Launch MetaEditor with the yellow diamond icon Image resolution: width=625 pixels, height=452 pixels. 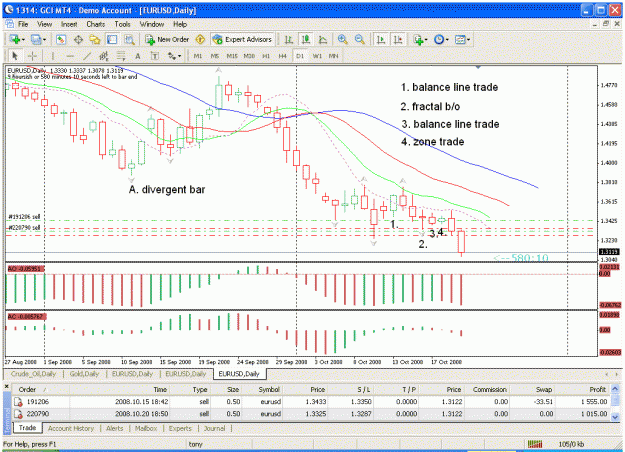click(x=200, y=39)
